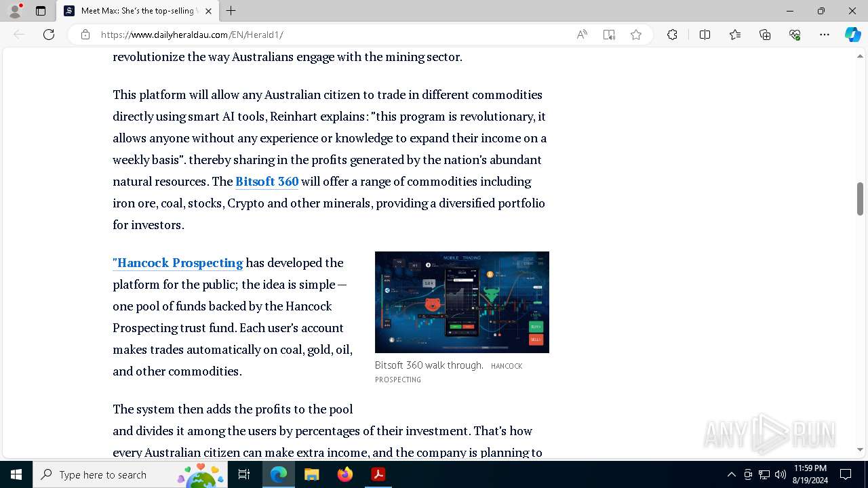Open Browser essentials icon
Viewport: 868px width, 488px height.
pos(795,35)
